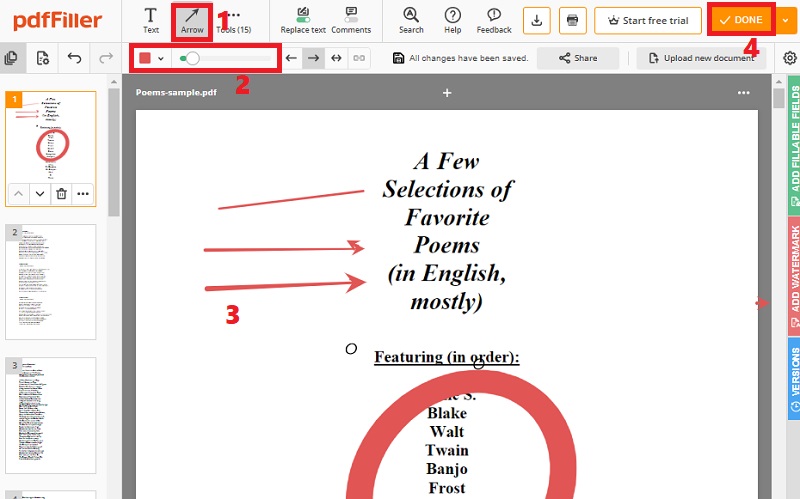
Task: Select the Arrow tool
Action: pyautogui.click(x=192, y=21)
